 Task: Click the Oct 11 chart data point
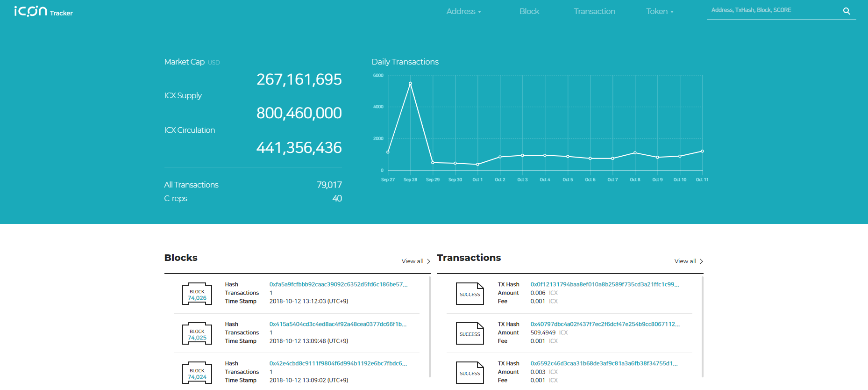click(702, 151)
